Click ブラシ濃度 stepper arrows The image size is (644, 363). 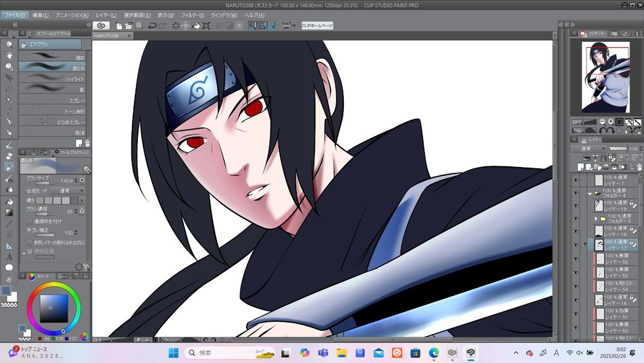pos(75,211)
